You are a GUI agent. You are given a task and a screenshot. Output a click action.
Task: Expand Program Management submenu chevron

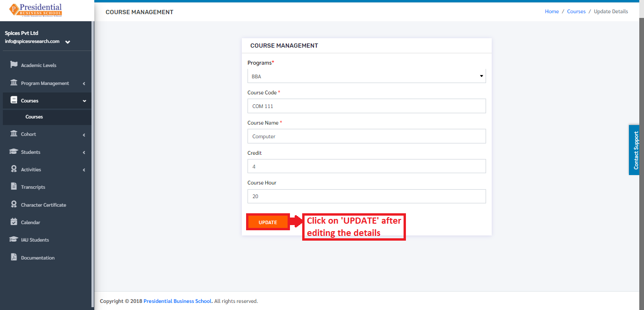[x=84, y=84]
